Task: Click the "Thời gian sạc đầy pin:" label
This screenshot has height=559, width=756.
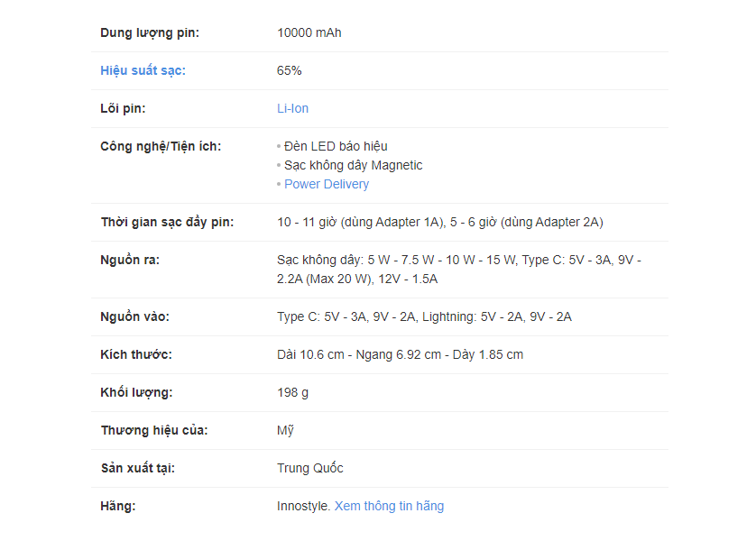Action: point(167,222)
